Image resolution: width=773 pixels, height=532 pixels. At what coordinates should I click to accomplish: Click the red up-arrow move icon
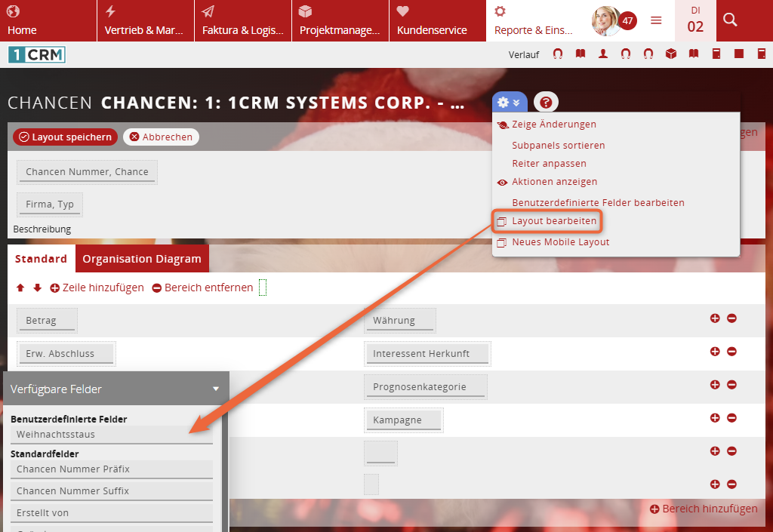tap(20, 288)
